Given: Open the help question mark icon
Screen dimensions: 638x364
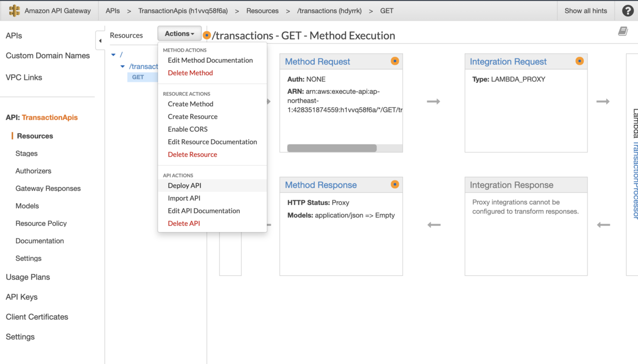Looking at the screenshot, I should 627,11.
